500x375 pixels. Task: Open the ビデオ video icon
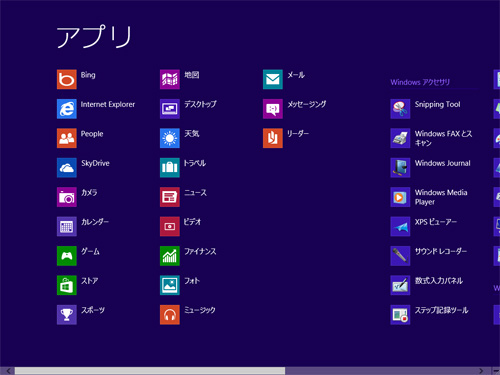pos(170,226)
